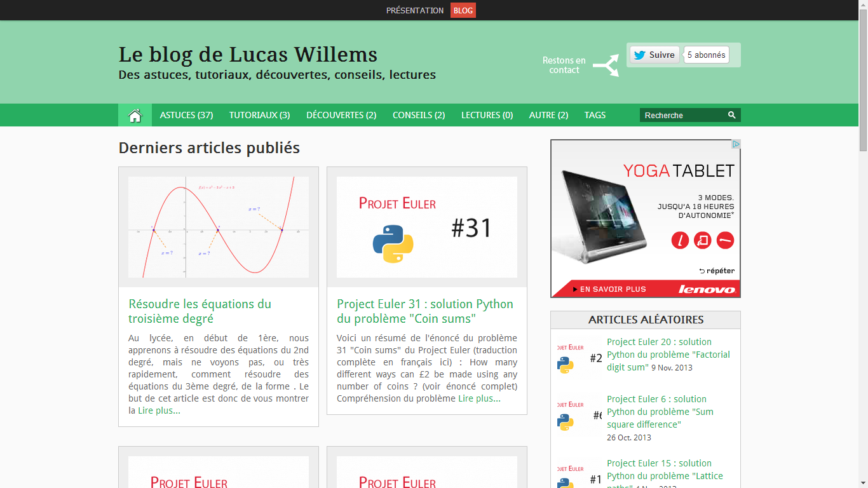Click Lire plus under Project Euler 31
The image size is (868, 488).
[479, 398]
